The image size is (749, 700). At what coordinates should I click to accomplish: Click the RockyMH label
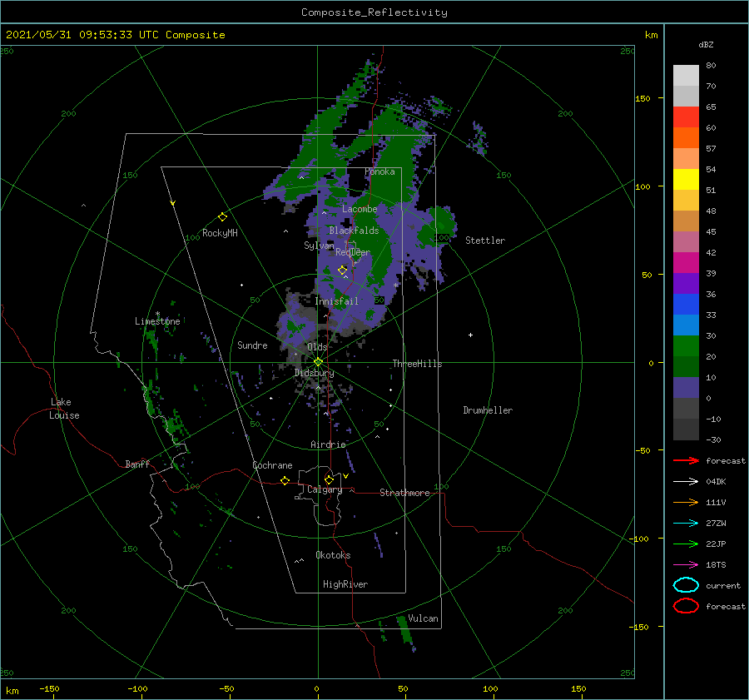(x=220, y=233)
